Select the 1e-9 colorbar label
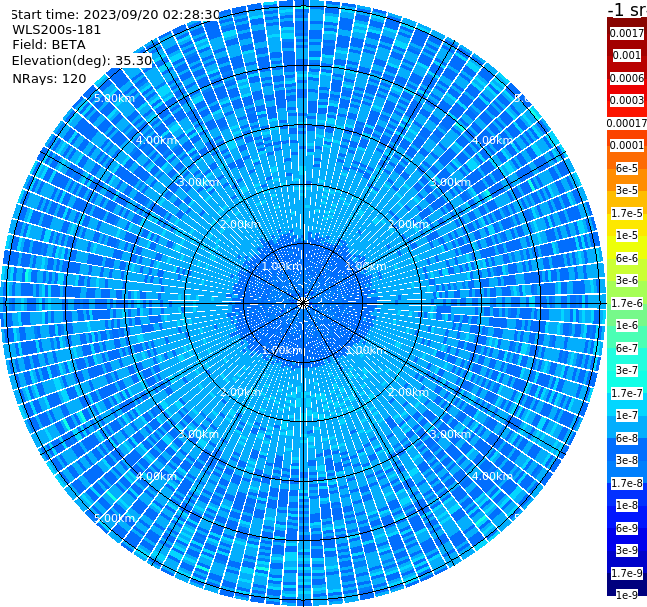 627,595
